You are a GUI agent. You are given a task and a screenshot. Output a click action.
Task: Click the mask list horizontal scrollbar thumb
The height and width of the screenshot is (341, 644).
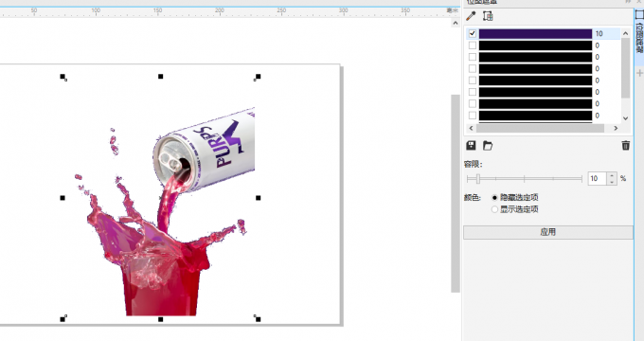540,128
